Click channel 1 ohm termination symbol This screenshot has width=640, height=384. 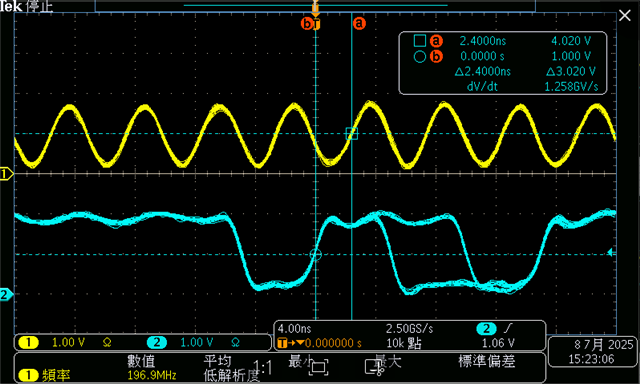pyautogui.click(x=107, y=342)
